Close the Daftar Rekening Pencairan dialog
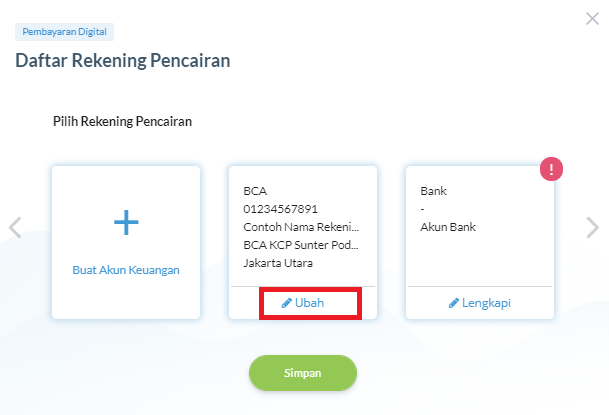609x415 pixels. (592, 18)
